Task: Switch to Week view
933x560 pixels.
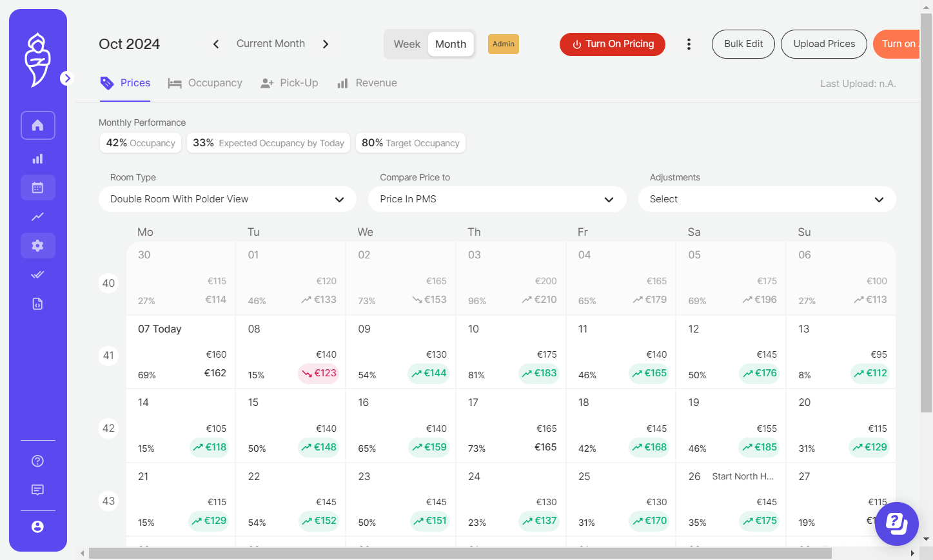Action: (x=407, y=44)
